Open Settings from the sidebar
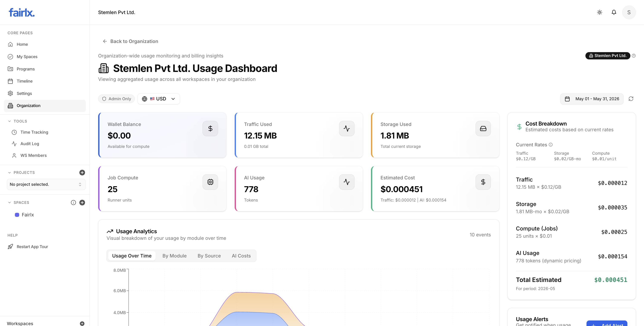The height and width of the screenshot is (326, 644). pyautogui.click(x=45, y=93)
